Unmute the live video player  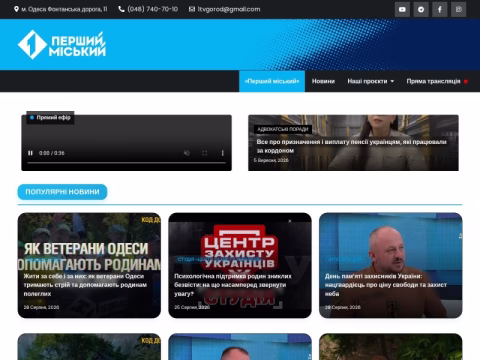pos(187,153)
